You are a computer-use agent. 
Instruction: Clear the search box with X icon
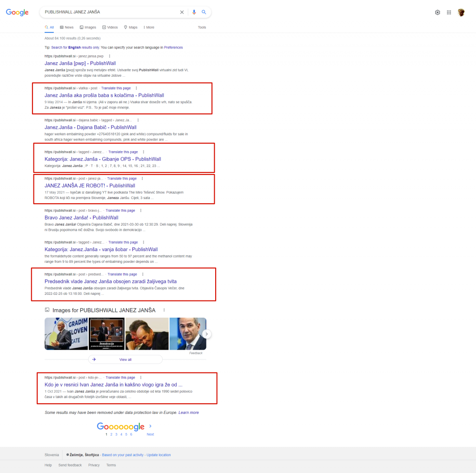click(182, 12)
